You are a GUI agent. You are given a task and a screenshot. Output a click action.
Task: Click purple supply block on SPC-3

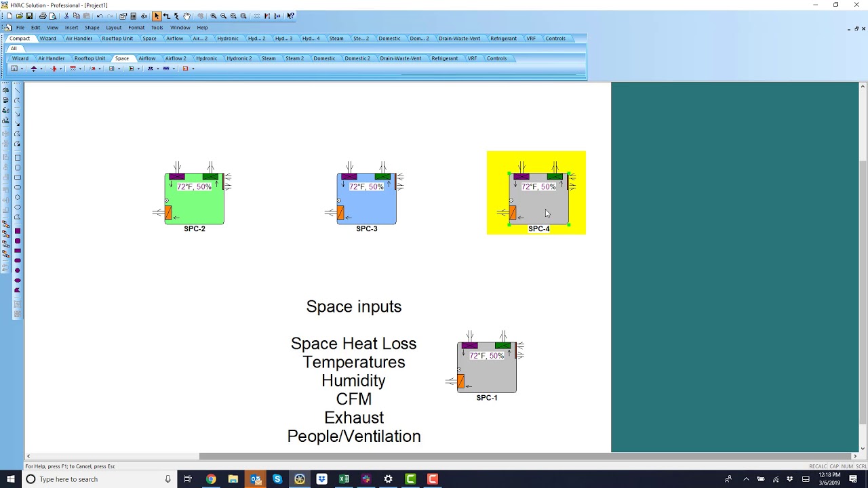coord(349,177)
